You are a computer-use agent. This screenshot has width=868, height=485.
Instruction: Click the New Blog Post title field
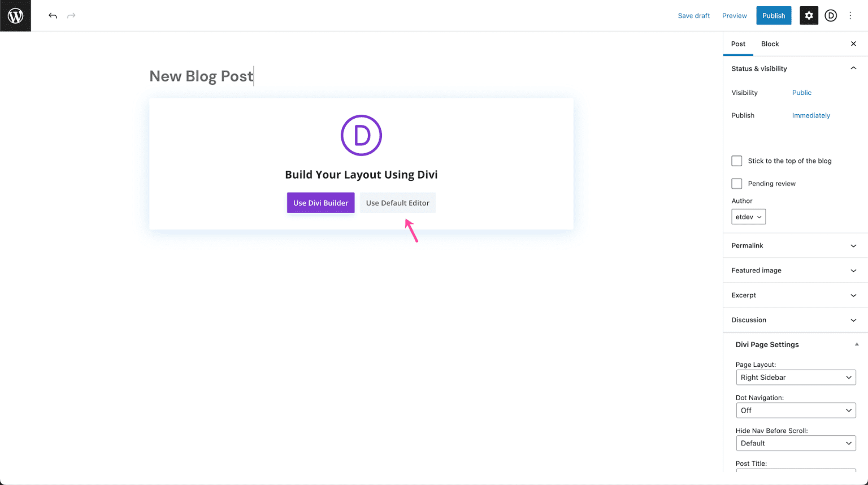[201, 76]
